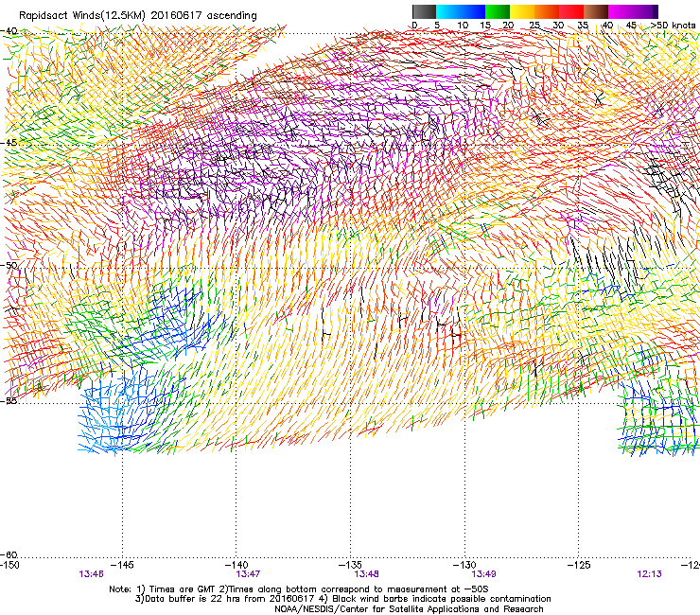The width and height of the screenshot is (700, 615).
Task: Click the purple '13:46' time label
Action: (91, 574)
